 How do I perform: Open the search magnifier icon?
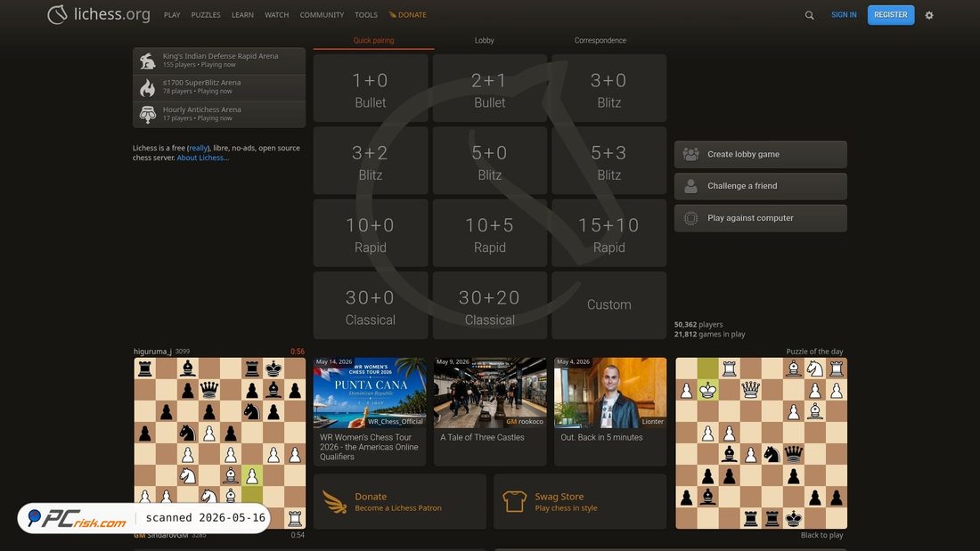pyautogui.click(x=809, y=15)
